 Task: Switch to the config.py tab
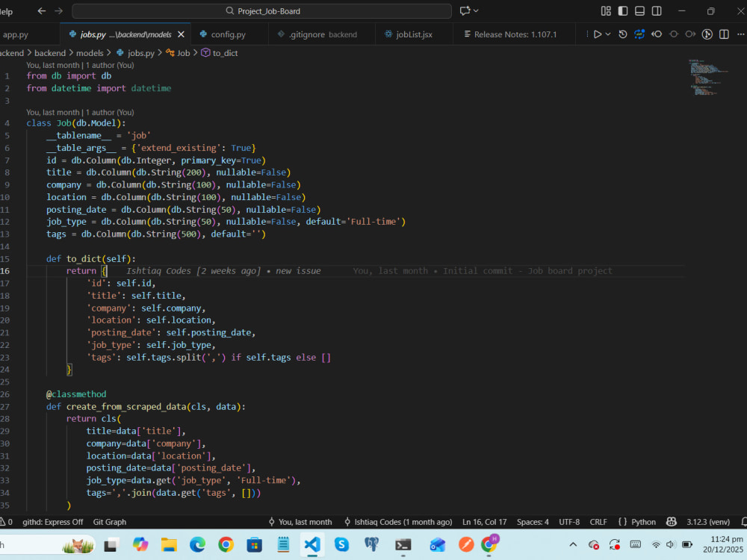(228, 34)
